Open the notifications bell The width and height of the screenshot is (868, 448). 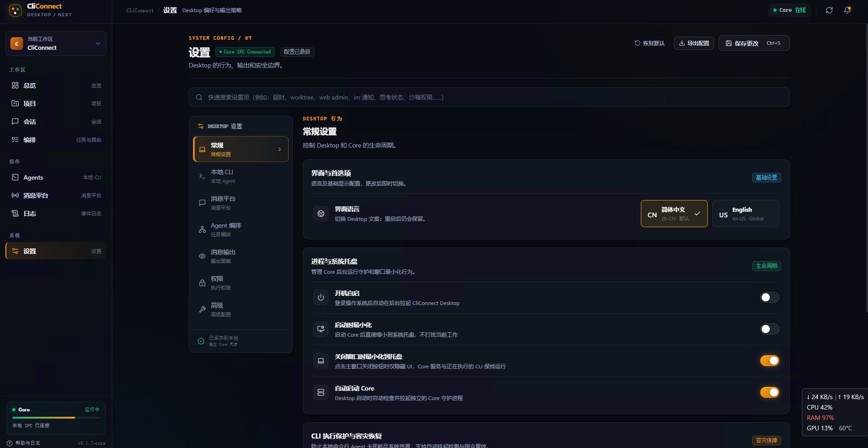847,10
